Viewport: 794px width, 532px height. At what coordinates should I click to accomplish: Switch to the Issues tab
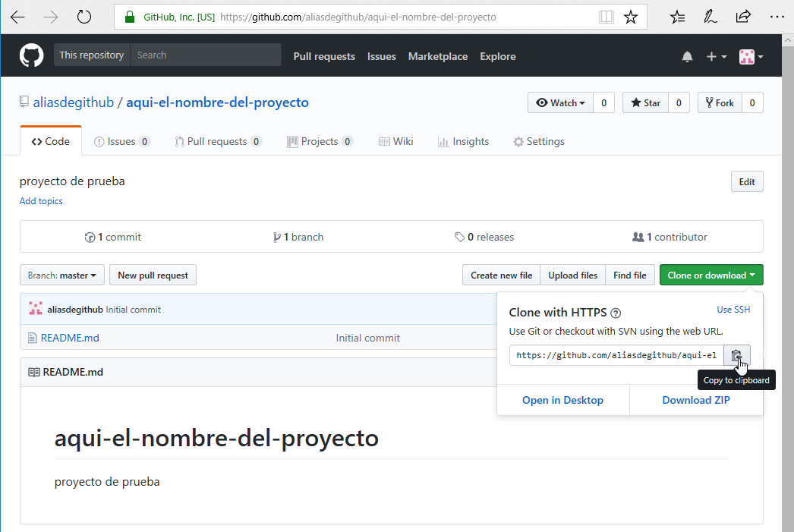[x=122, y=142]
